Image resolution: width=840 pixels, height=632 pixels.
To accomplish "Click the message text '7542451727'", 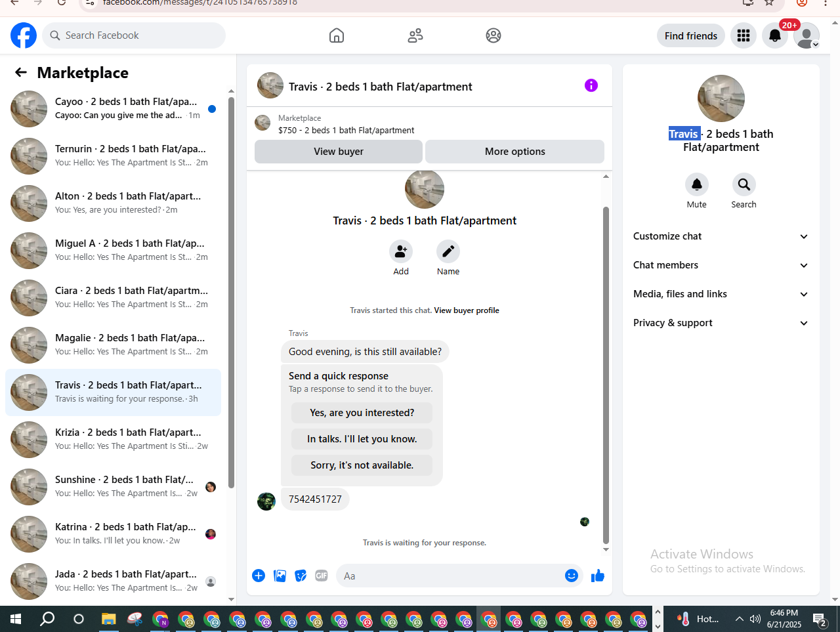I will pos(315,499).
